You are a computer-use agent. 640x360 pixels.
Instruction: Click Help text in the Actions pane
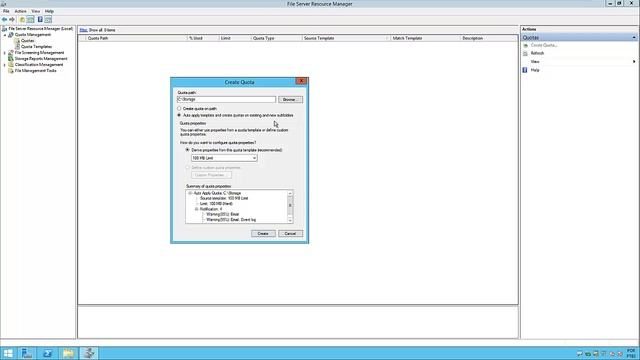pos(535,70)
